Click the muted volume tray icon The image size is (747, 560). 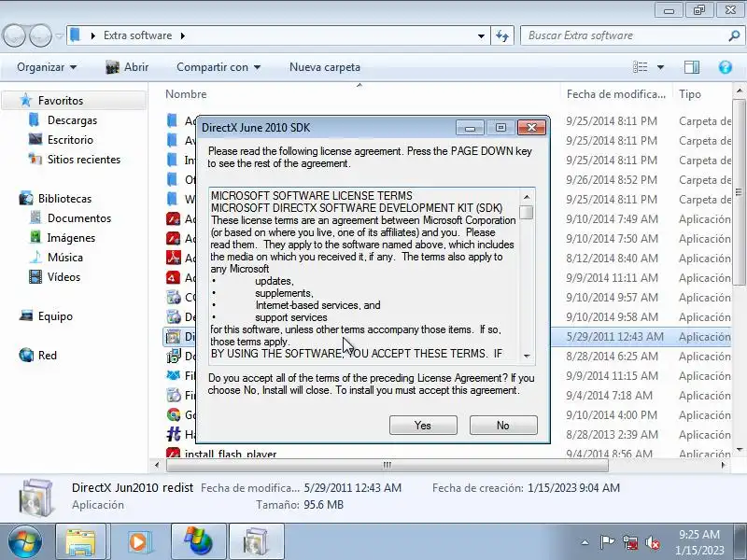[x=652, y=542]
